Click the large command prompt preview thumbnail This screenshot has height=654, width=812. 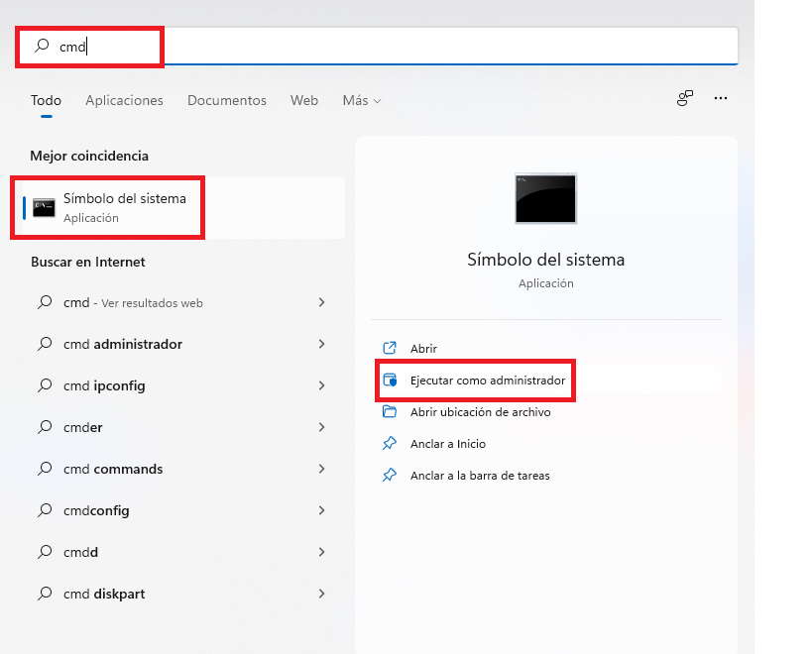(545, 198)
